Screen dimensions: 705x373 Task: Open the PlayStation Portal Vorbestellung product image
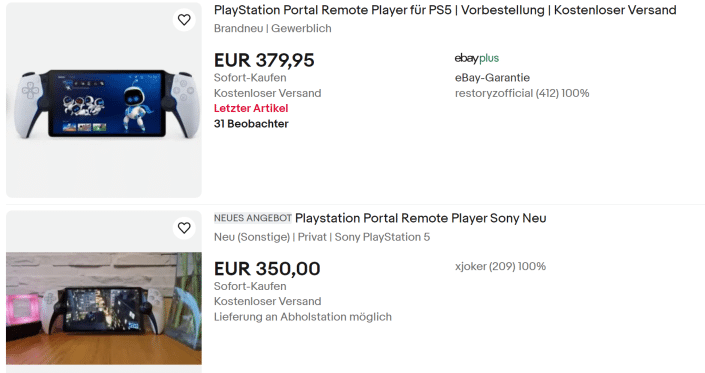click(104, 100)
